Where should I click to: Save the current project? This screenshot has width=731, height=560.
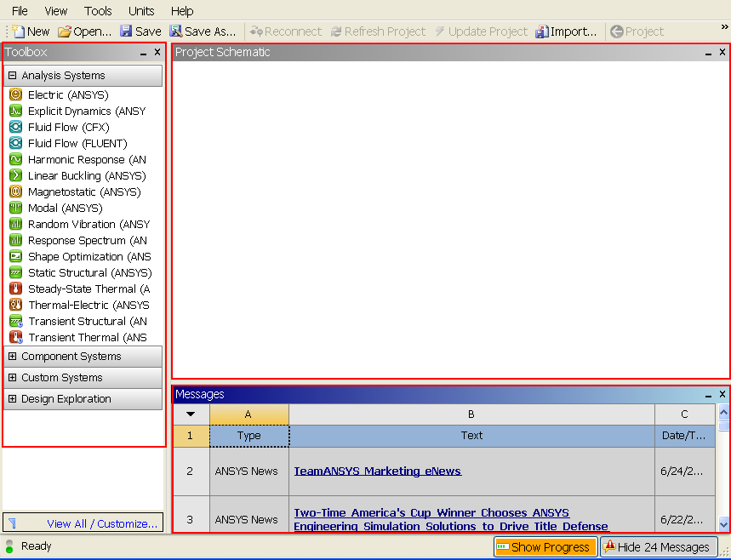140,31
